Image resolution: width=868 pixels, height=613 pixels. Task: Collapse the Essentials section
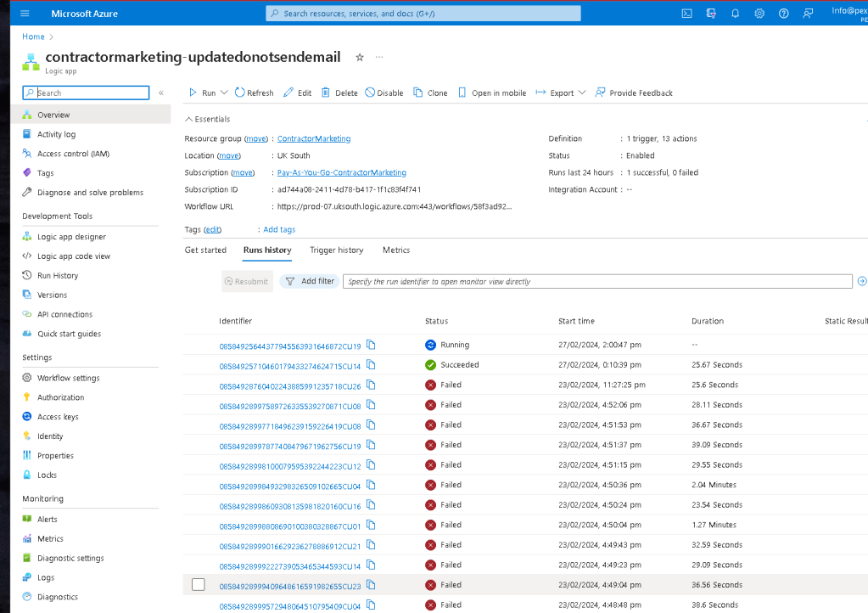pos(208,119)
